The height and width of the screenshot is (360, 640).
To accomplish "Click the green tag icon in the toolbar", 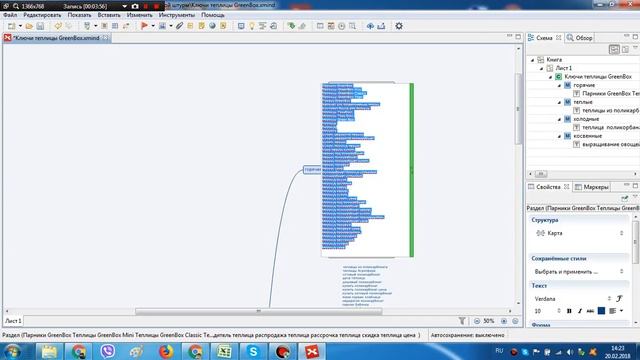I will tap(291, 26).
